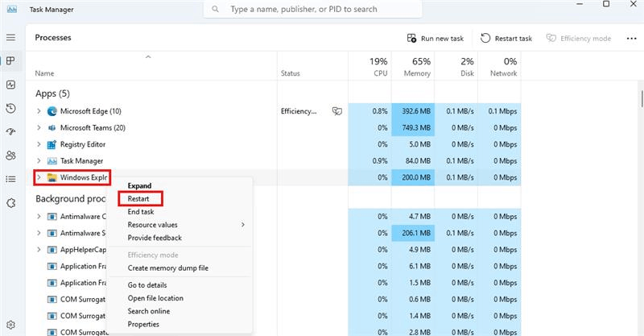Open the App history sidebar icon

pos(10,109)
